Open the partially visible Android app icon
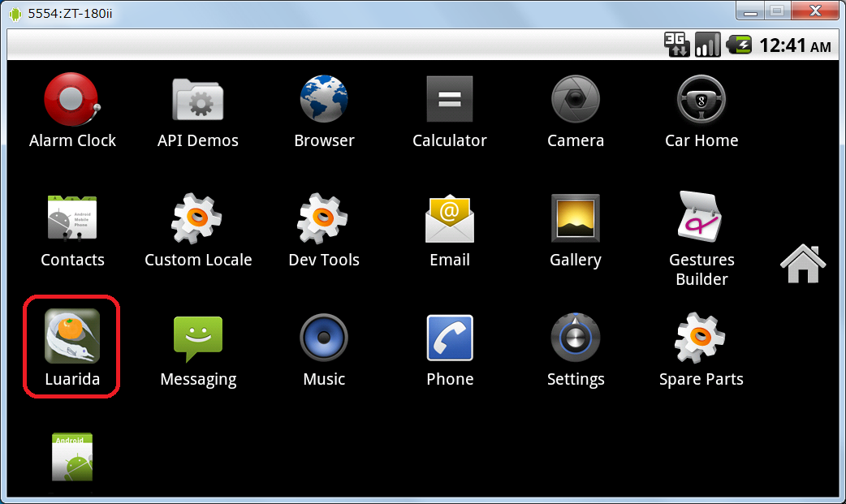 tap(72, 457)
